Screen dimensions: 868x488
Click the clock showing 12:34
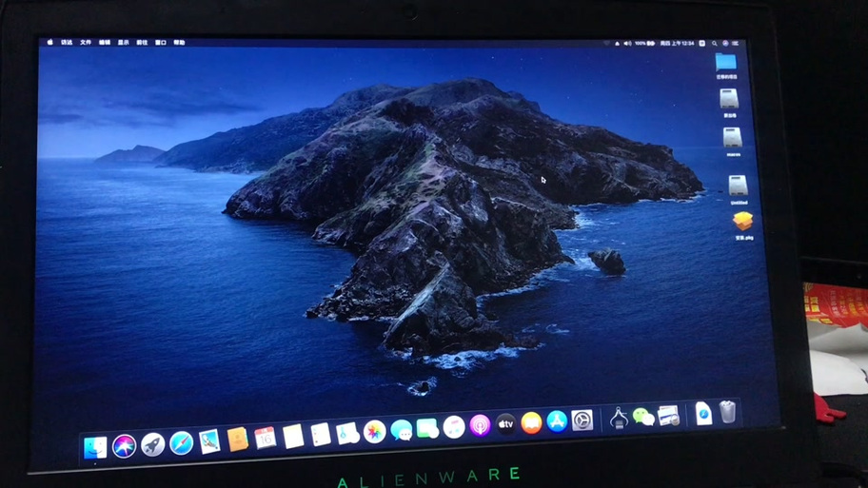(x=677, y=43)
